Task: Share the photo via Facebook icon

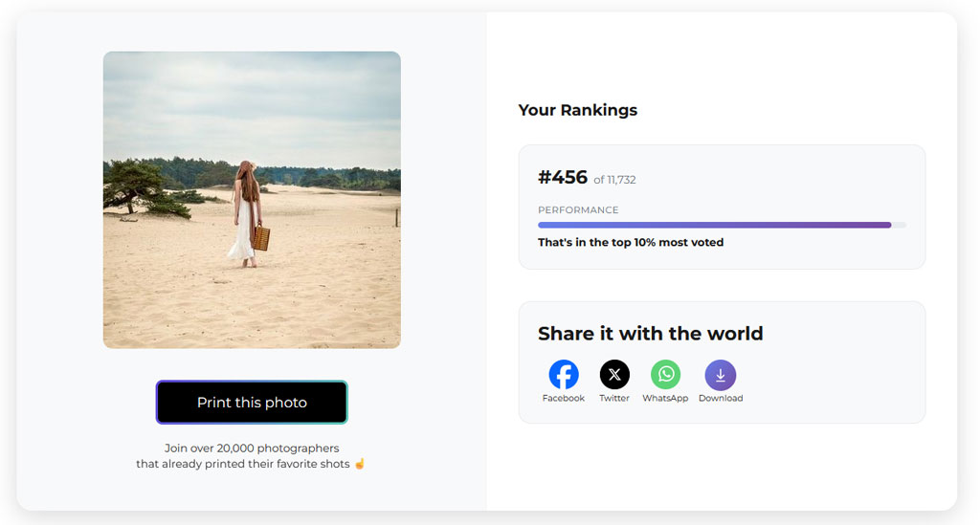Action: [x=563, y=374]
